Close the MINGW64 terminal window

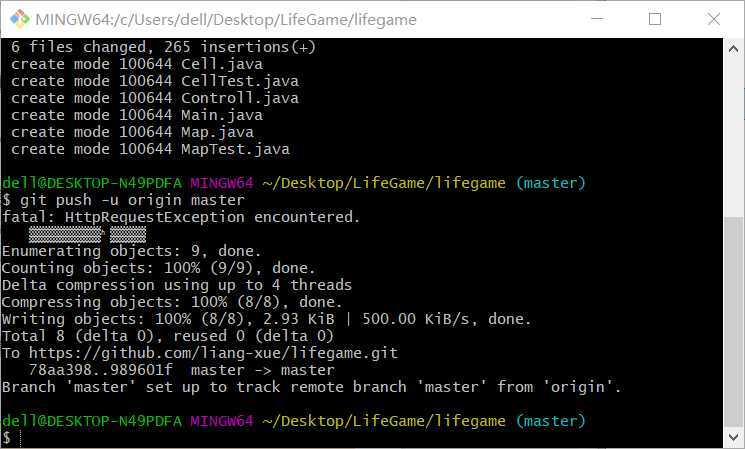pyautogui.click(x=714, y=19)
